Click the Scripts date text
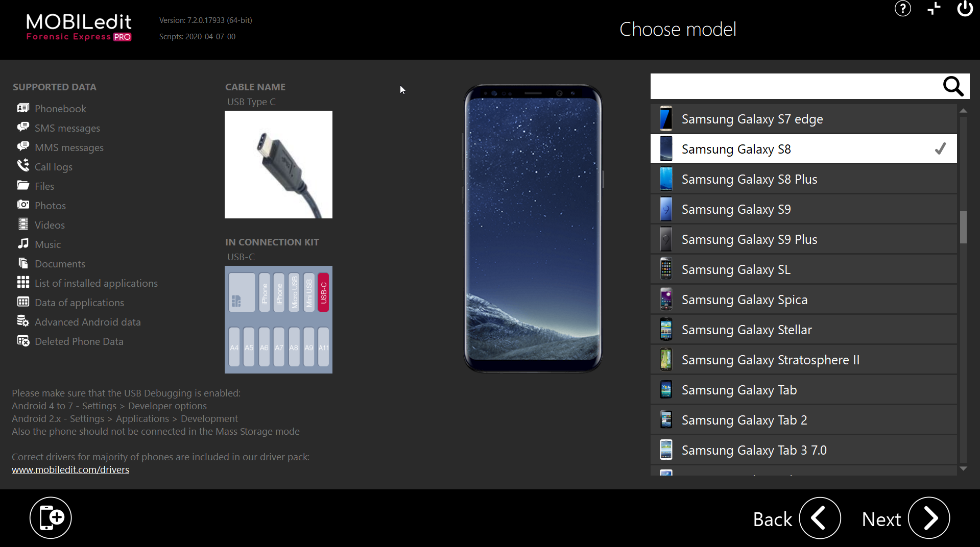This screenshot has width=980, height=547. (x=197, y=37)
